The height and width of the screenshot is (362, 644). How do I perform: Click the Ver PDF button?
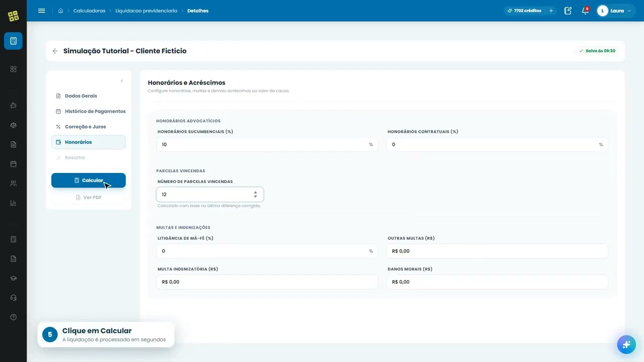89,198
